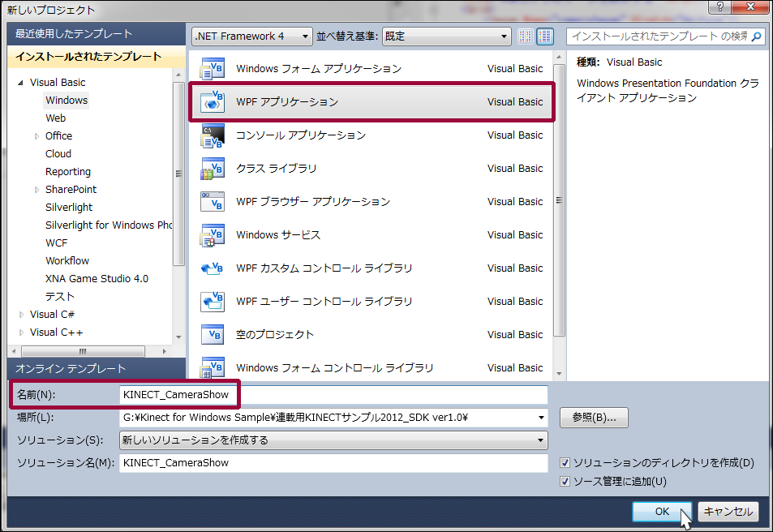Select Silverlight for Windows Phone tree item

(109, 225)
